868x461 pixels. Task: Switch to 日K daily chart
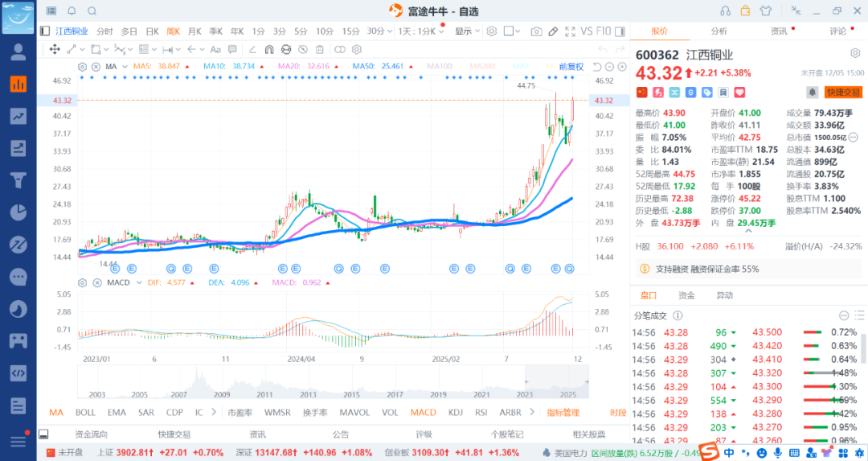152,31
